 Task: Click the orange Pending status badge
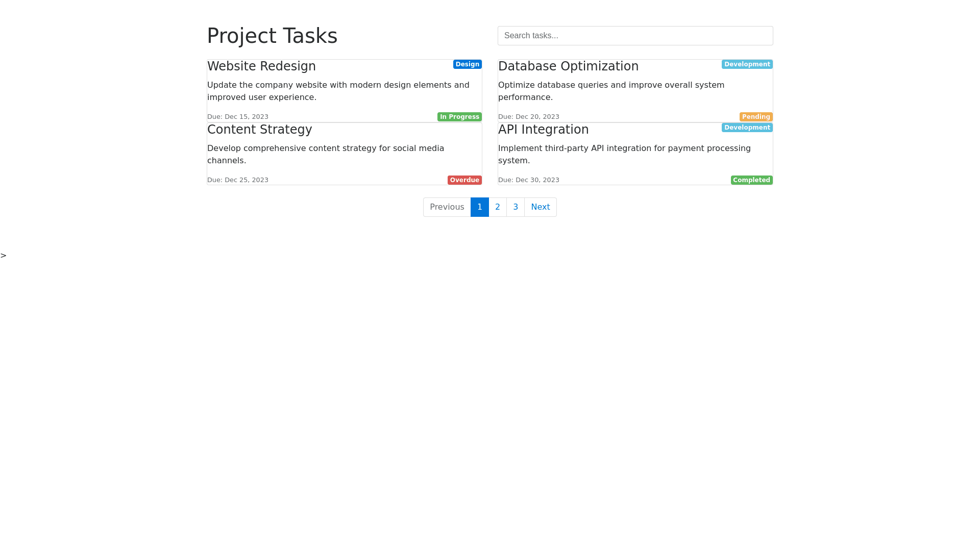click(x=756, y=117)
